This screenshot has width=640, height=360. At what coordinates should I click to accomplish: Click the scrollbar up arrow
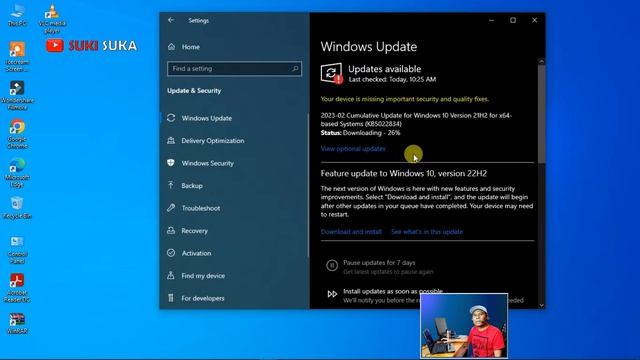click(541, 62)
